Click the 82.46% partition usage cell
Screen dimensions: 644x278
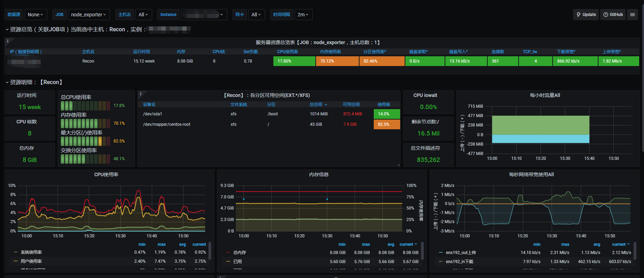[382, 61]
